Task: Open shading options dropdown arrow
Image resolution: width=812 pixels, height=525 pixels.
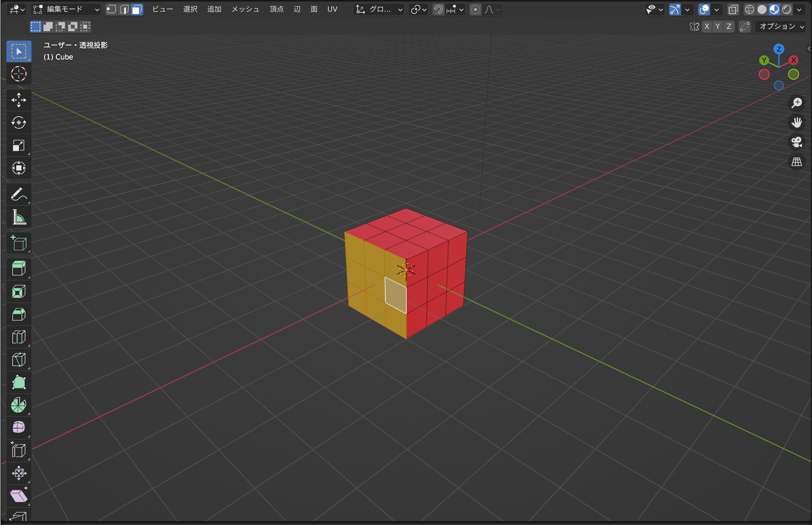Action: tap(799, 9)
